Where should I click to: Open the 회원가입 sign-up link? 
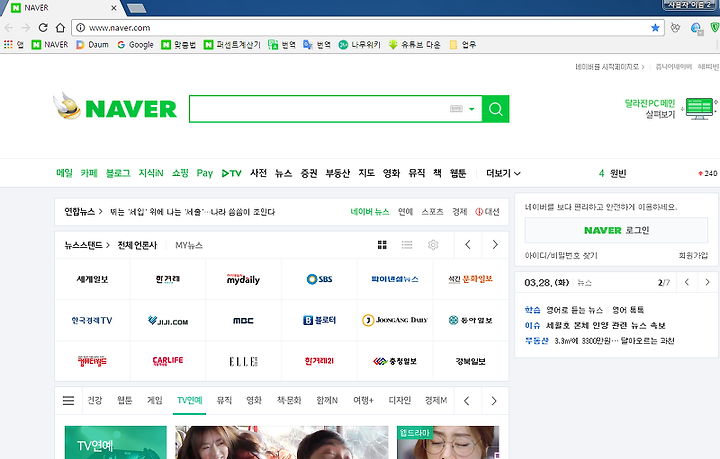[693, 256]
